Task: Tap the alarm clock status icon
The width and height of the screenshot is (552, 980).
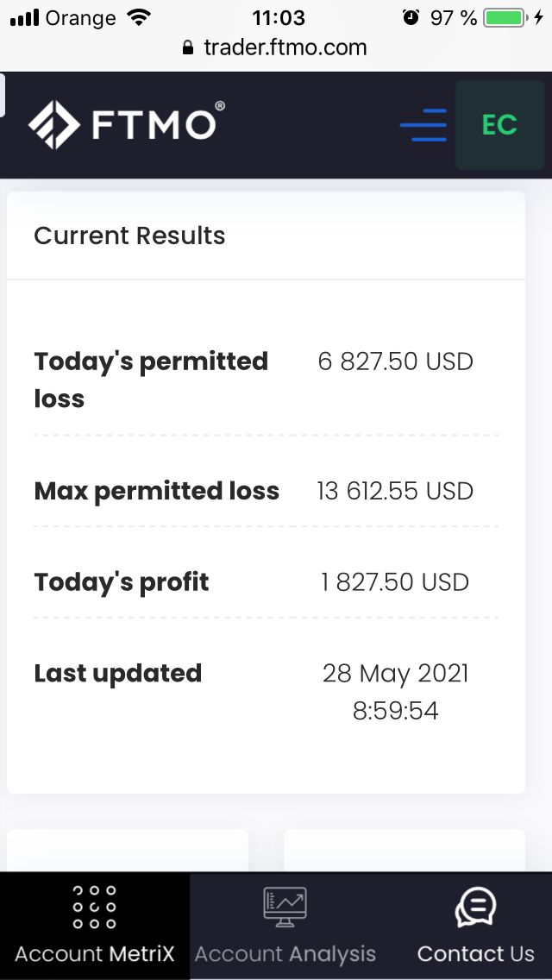Action: point(411,17)
